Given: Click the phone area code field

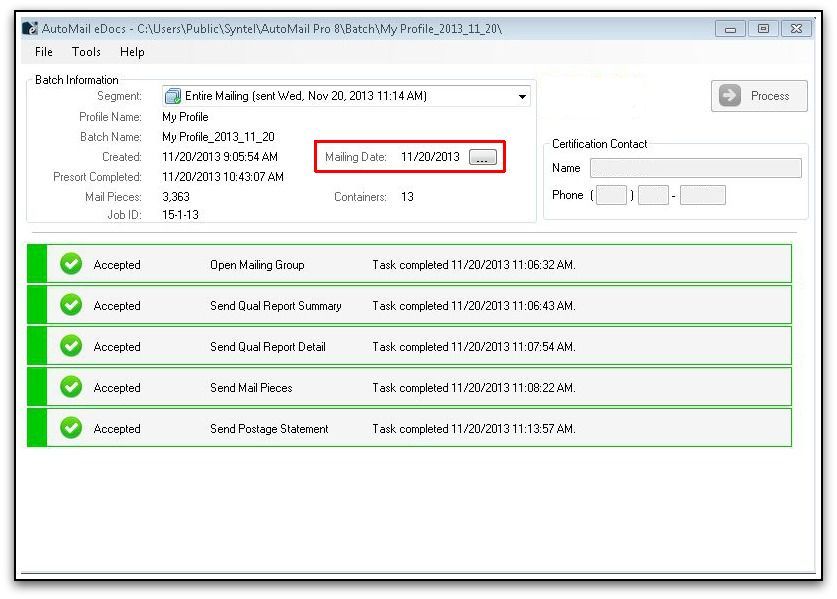Looking at the screenshot, I should (611, 195).
